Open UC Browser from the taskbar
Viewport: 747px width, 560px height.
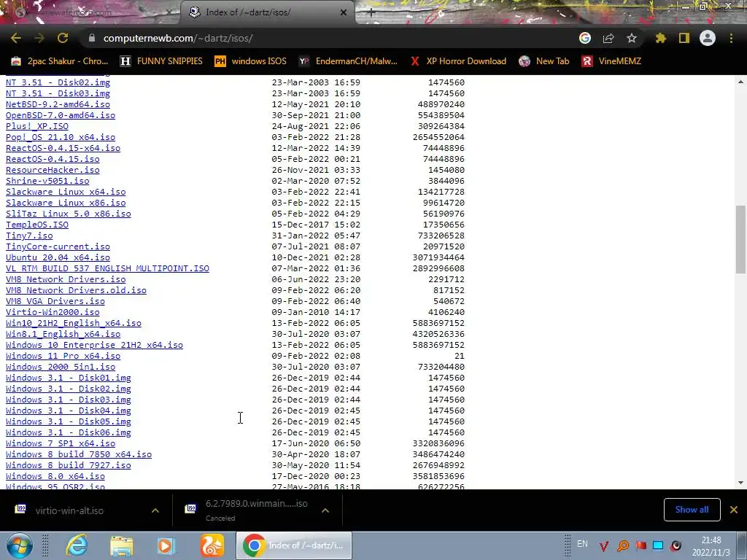[212, 545]
